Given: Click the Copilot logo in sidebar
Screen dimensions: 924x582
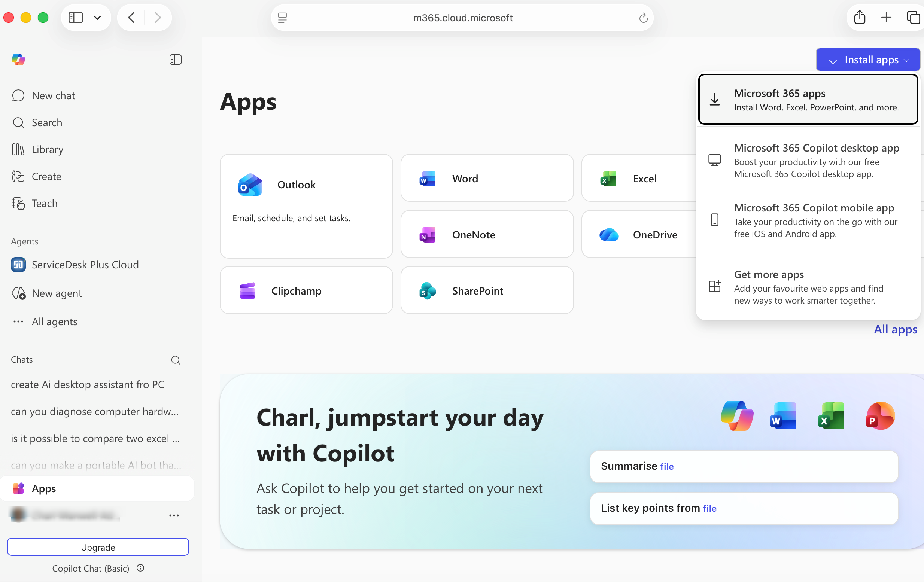Looking at the screenshot, I should tap(18, 60).
